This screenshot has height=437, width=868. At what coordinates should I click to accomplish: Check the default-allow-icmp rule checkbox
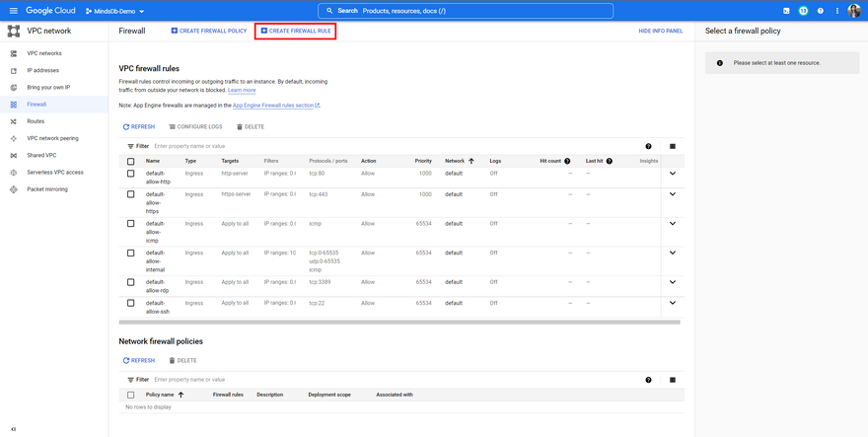130,224
